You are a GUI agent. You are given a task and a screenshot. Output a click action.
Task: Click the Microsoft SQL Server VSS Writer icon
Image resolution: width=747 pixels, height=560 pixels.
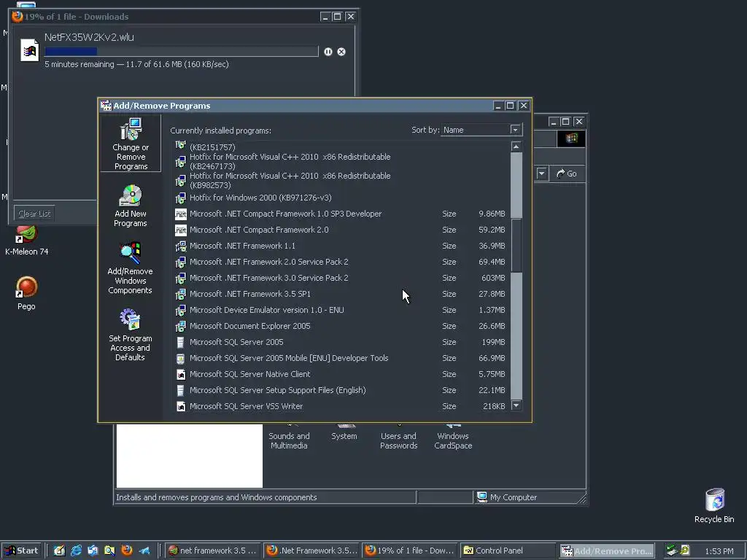tap(181, 406)
